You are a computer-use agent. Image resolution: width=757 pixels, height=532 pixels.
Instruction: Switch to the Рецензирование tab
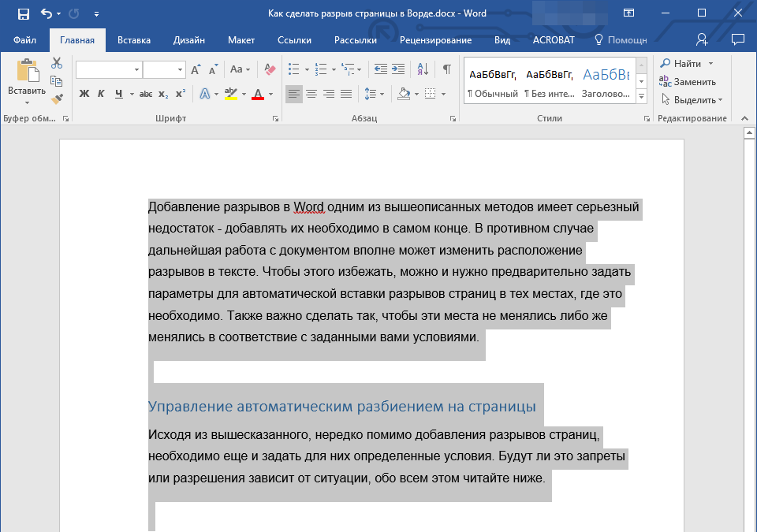point(435,40)
